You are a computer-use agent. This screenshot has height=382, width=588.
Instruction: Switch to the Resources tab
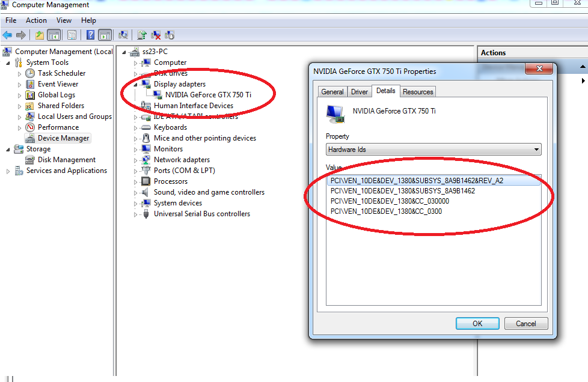click(x=418, y=92)
